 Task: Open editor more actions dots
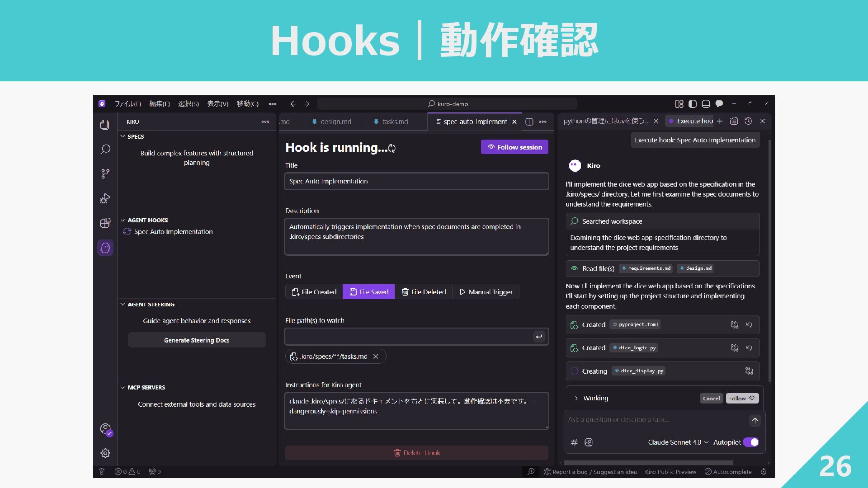tap(543, 122)
